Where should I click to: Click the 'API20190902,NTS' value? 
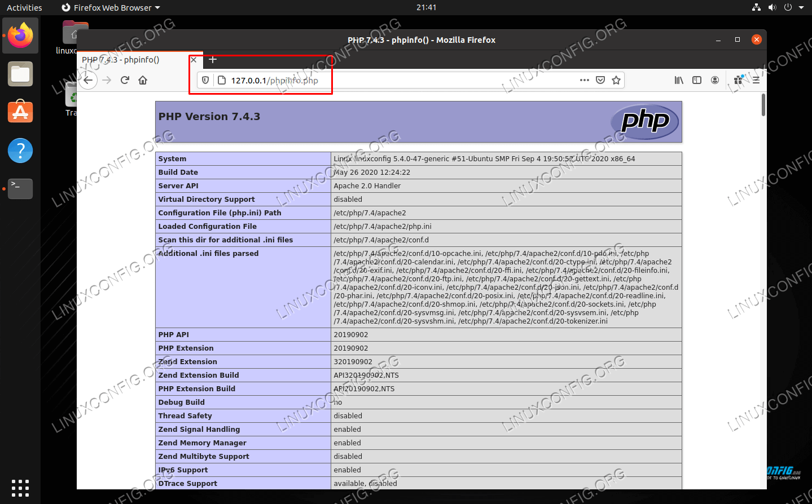364,388
